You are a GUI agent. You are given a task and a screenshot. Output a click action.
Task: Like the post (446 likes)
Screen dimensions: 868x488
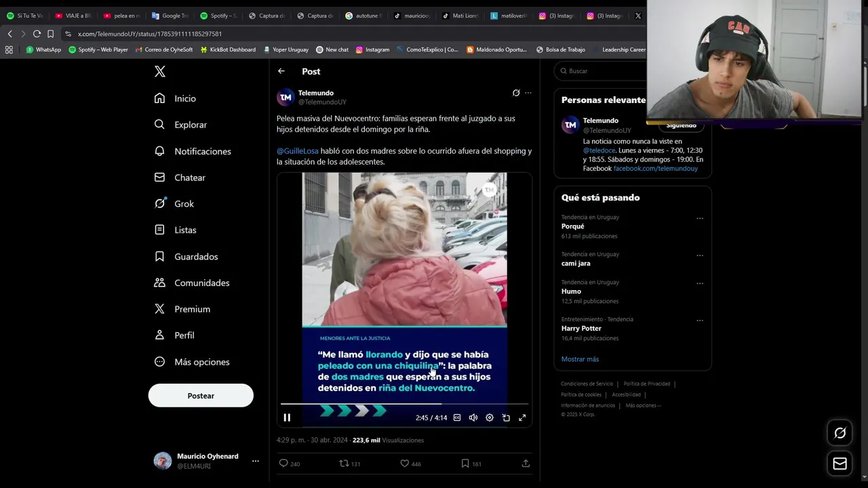click(410, 464)
